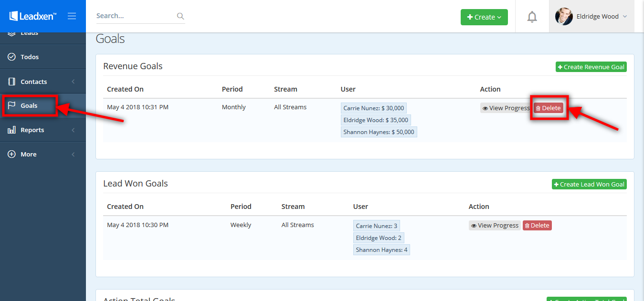
Task: View Progress for the Weekly lead won goal
Action: click(495, 226)
